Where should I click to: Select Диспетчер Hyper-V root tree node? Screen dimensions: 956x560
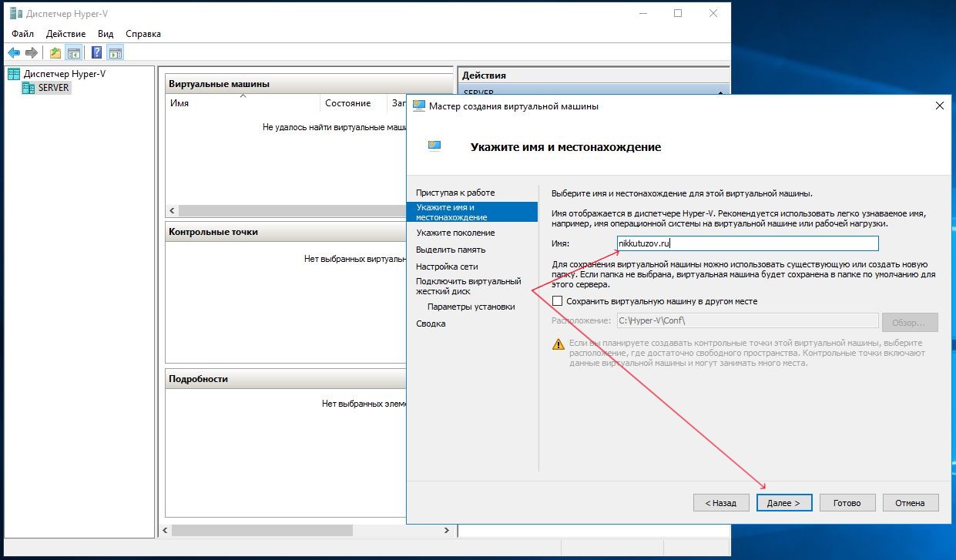(x=64, y=74)
